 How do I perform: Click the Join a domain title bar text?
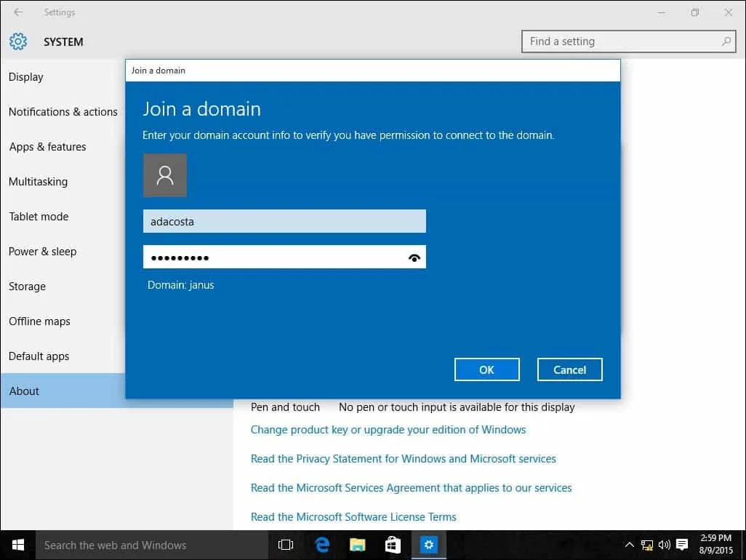159,71
